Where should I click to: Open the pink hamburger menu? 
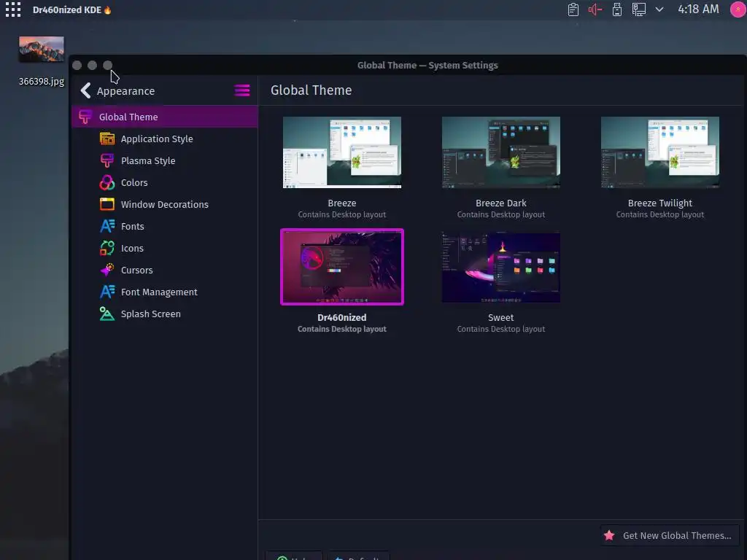[x=242, y=90]
